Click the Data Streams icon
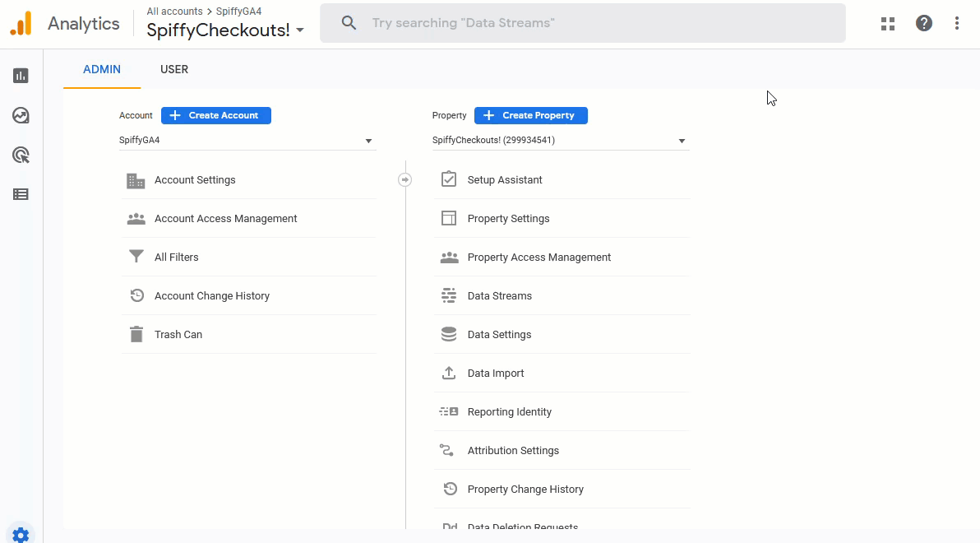980x543 pixels. pyautogui.click(x=449, y=296)
